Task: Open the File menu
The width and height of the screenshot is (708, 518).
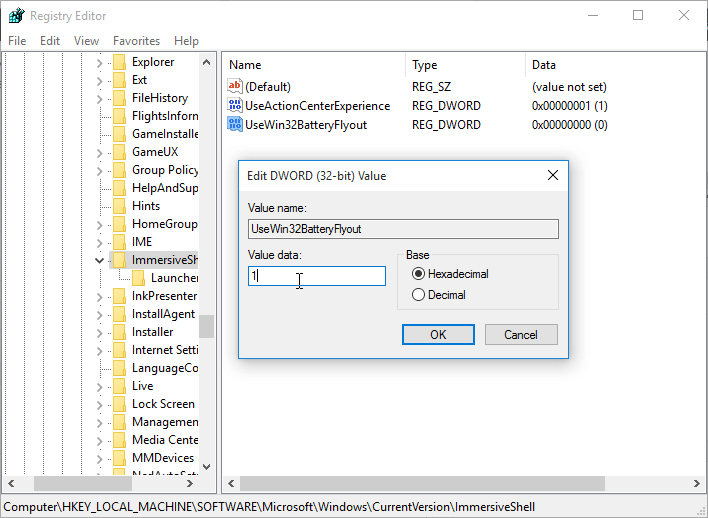Action: (17, 41)
